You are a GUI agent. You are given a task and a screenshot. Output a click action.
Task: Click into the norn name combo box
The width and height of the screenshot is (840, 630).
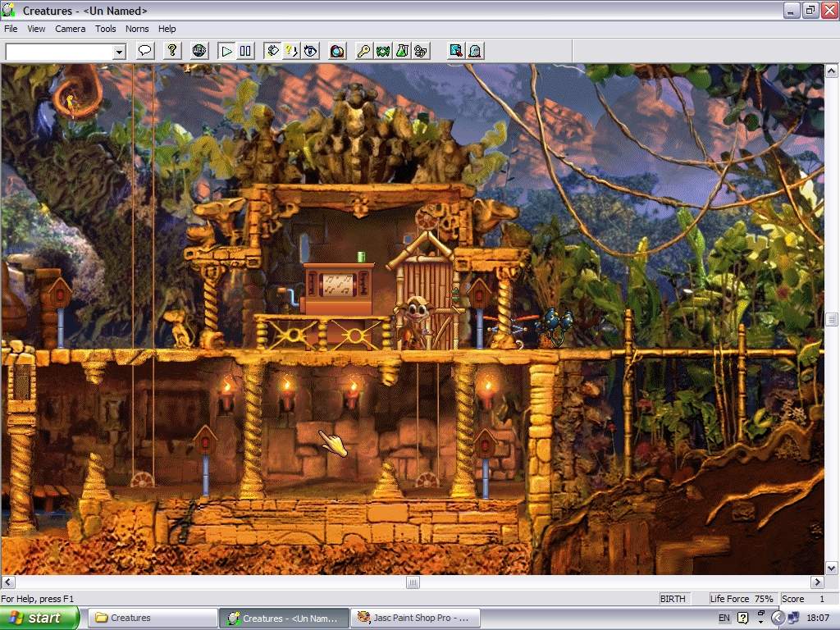point(59,52)
